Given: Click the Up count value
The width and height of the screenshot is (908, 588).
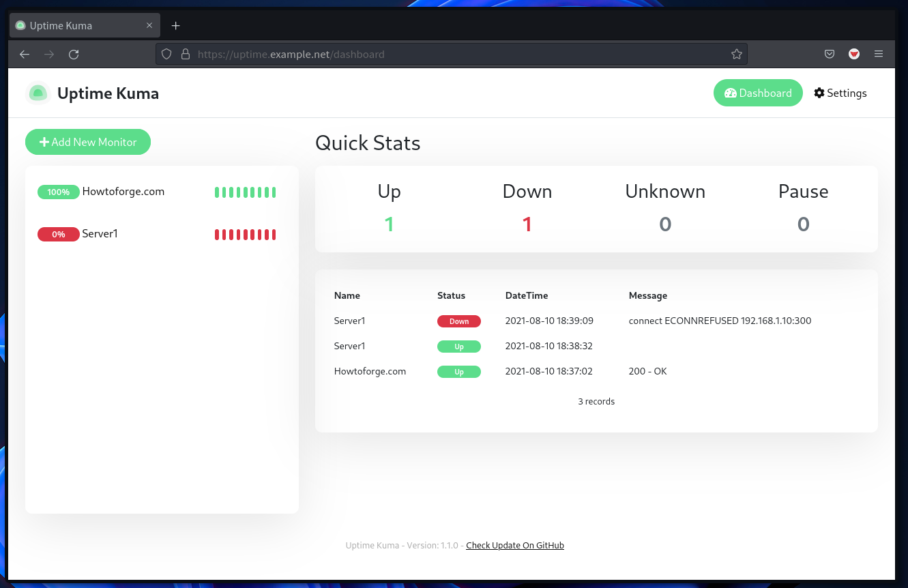Looking at the screenshot, I should point(389,224).
